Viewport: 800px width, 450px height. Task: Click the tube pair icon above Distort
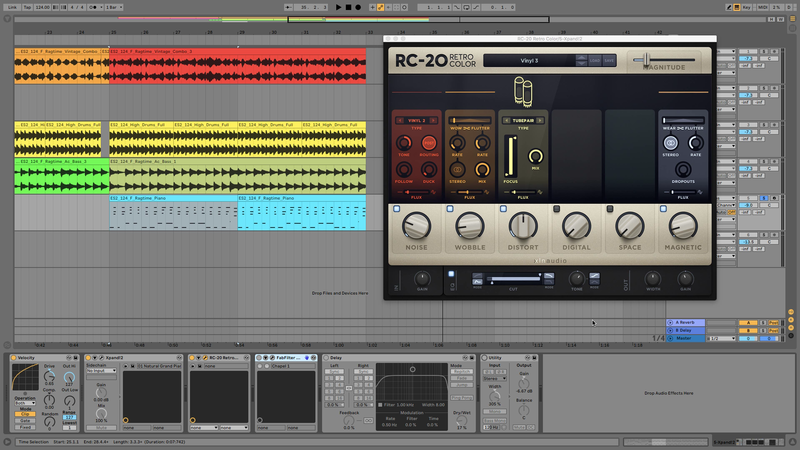[x=523, y=91]
